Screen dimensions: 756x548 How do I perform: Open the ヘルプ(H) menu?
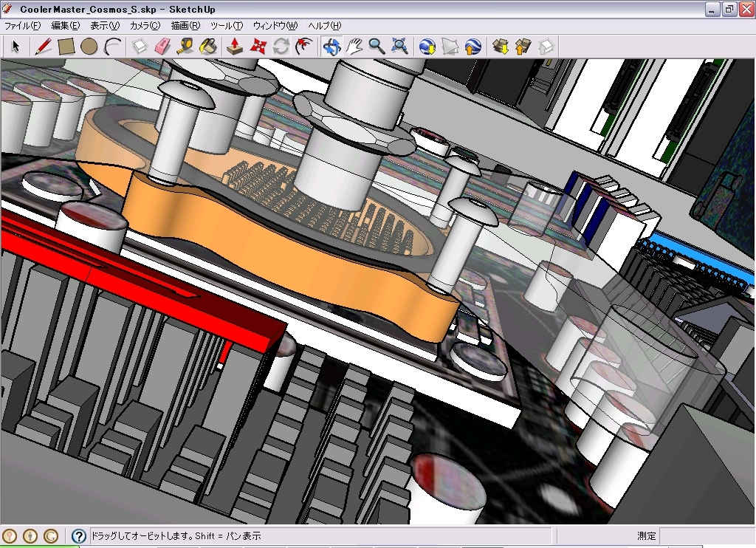(325, 25)
